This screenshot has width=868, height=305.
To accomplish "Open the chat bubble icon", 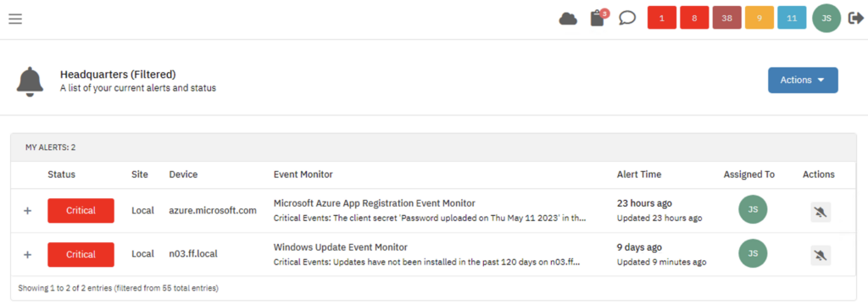I will point(627,19).
